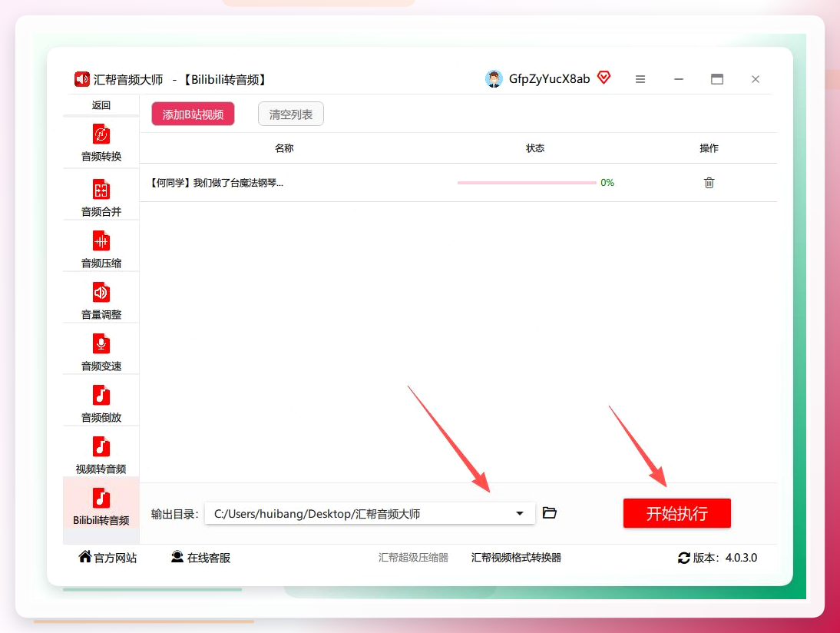This screenshot has width=840, height=633.
Task: Click the 输出目录 label
Action: (x=174, y=514)
